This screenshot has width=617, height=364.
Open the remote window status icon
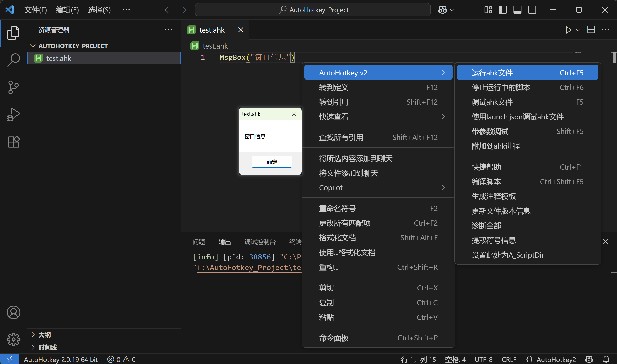click(x=10, y=359)
